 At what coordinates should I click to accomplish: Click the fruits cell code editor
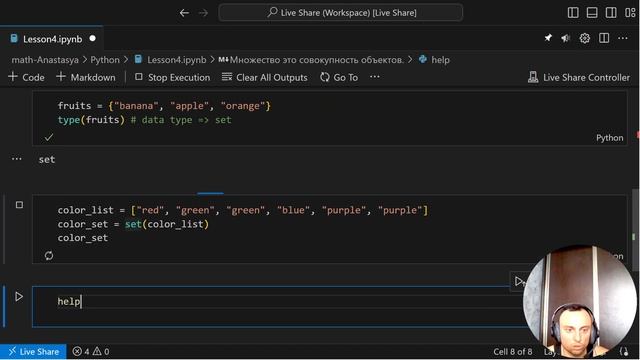[x=329, y=113]
